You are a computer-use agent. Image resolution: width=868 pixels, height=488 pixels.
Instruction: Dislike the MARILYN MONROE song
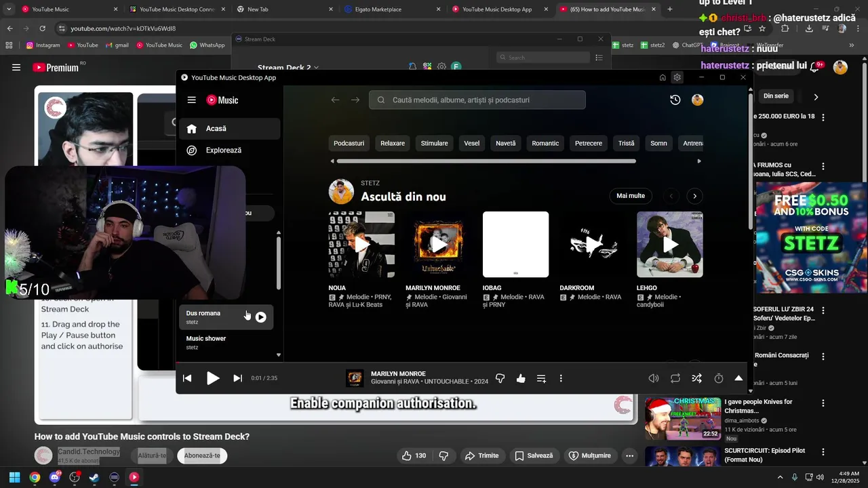(500, 378)
